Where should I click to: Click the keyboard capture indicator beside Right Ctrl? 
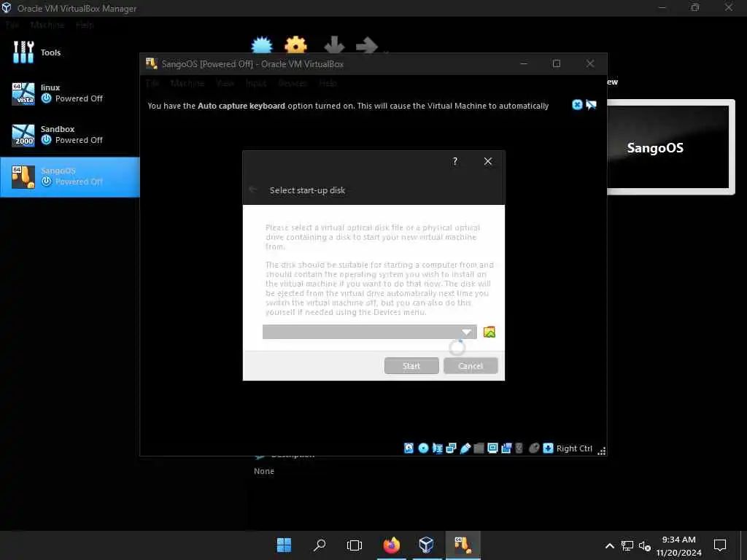pyautogui.click(x=549, y=448)
